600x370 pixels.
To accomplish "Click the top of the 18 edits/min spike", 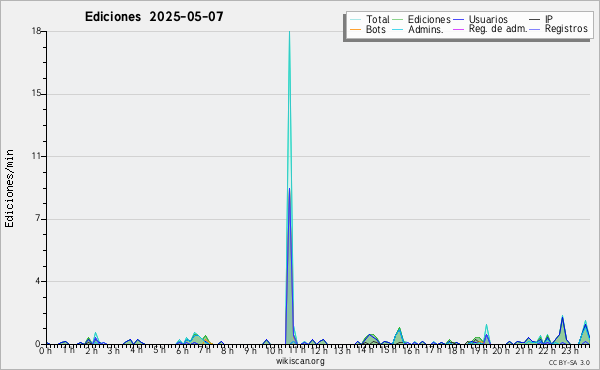I will [x=289, y=32].
